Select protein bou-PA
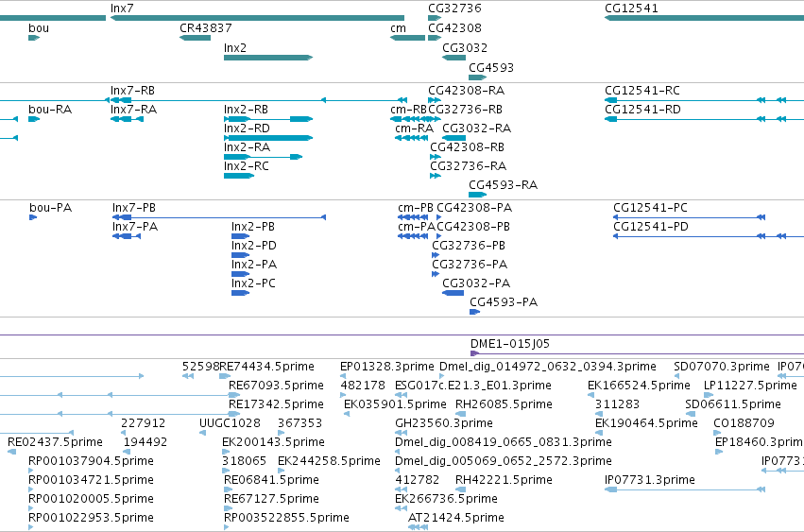 (51, 208)
